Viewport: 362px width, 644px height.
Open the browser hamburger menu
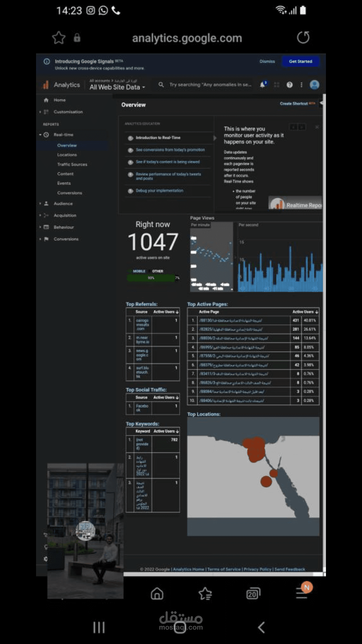pos(302,593)
